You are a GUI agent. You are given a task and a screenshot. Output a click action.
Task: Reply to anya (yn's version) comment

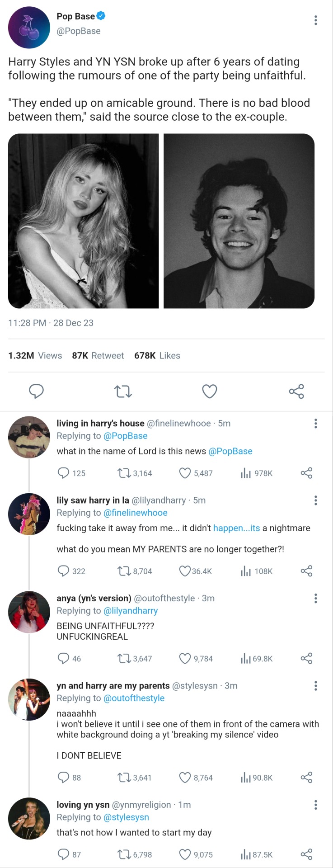(x=63, y=659)
